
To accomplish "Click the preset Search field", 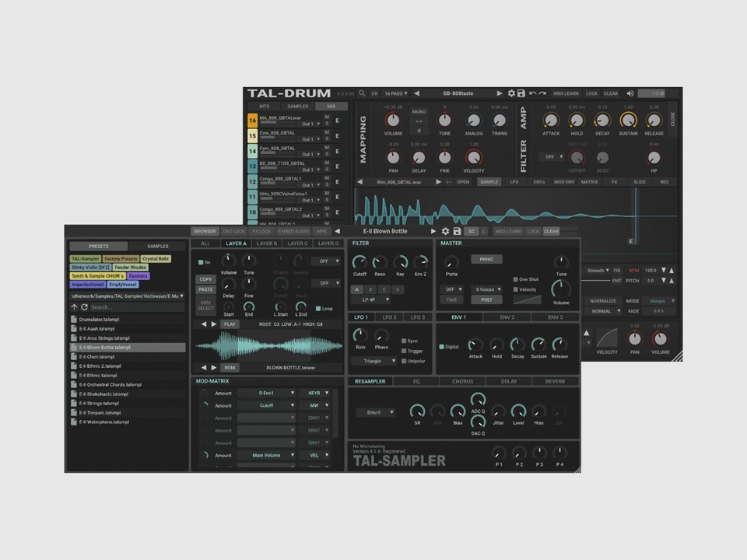I will [137, 307].
